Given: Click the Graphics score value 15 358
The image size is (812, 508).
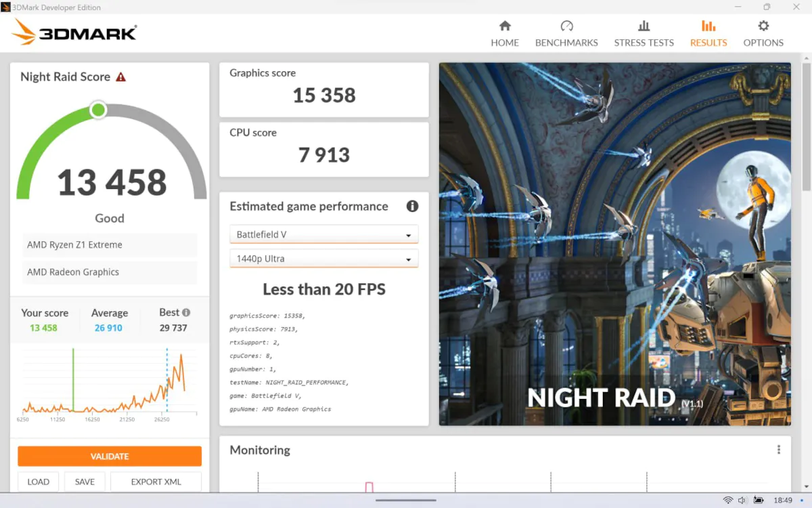Looking at the screenshot, I should click(x=324, y=96).
